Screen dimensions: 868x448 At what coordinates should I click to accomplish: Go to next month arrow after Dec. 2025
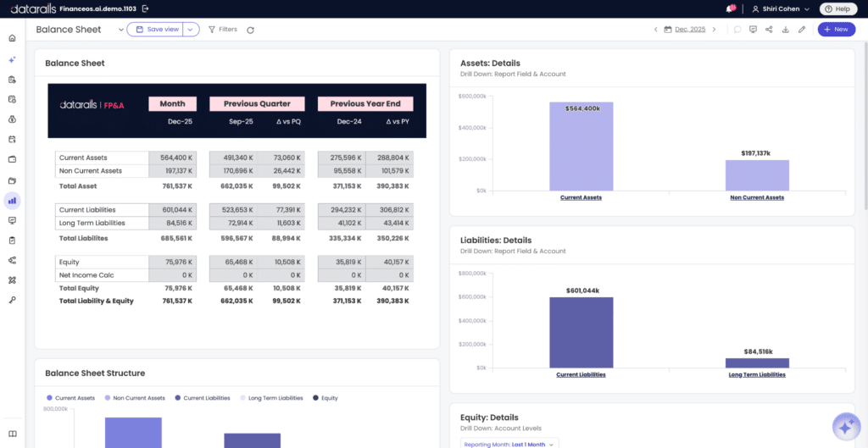pos(714,30)
